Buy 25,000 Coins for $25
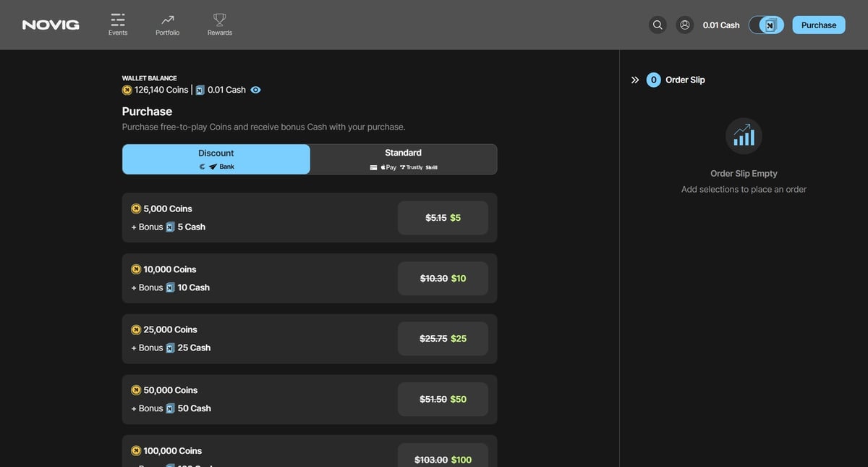The height and width of the screenshot is (467, 868). pyautogui.click(x=443, y=339)
